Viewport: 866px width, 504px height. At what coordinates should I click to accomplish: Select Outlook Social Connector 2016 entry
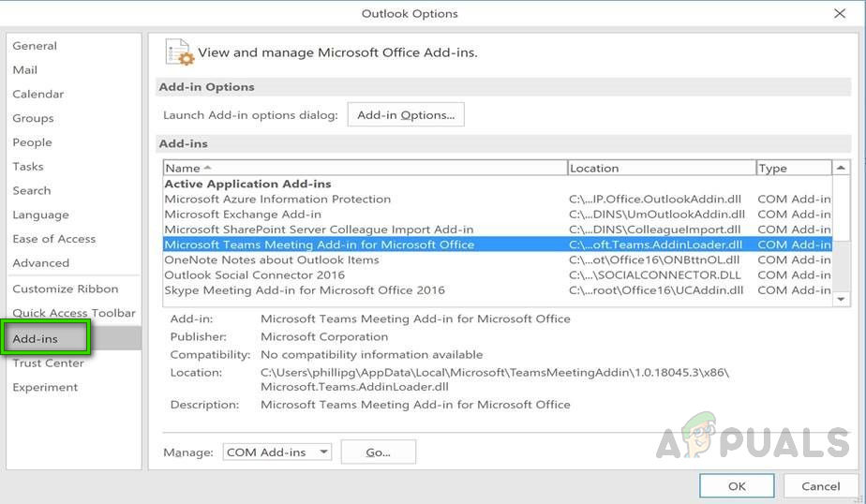tap(254, 275)
